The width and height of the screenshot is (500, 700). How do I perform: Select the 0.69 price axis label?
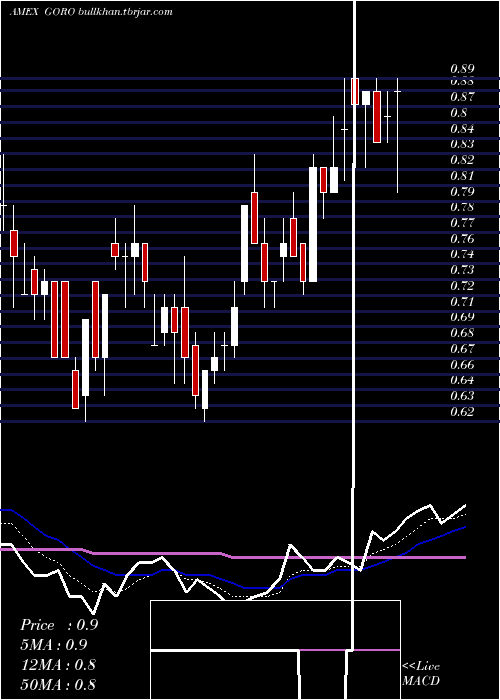tap(462, 317)
